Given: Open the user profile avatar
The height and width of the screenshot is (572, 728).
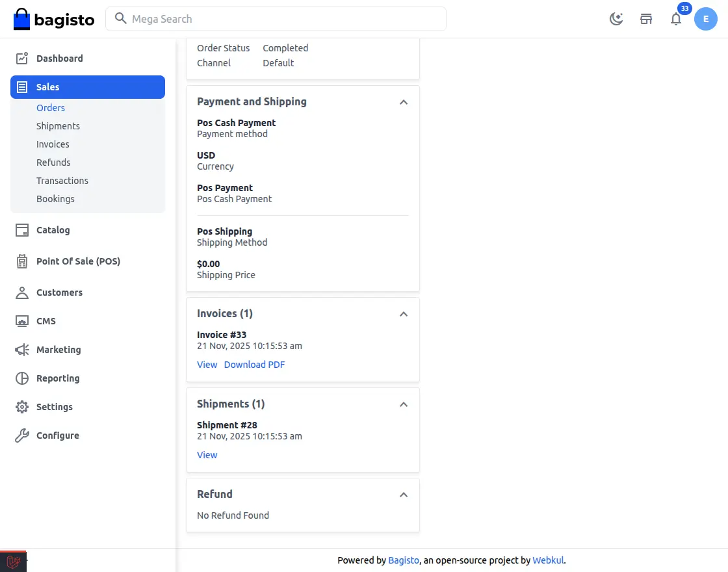Looking at the screenshot, I should point(705,19).
